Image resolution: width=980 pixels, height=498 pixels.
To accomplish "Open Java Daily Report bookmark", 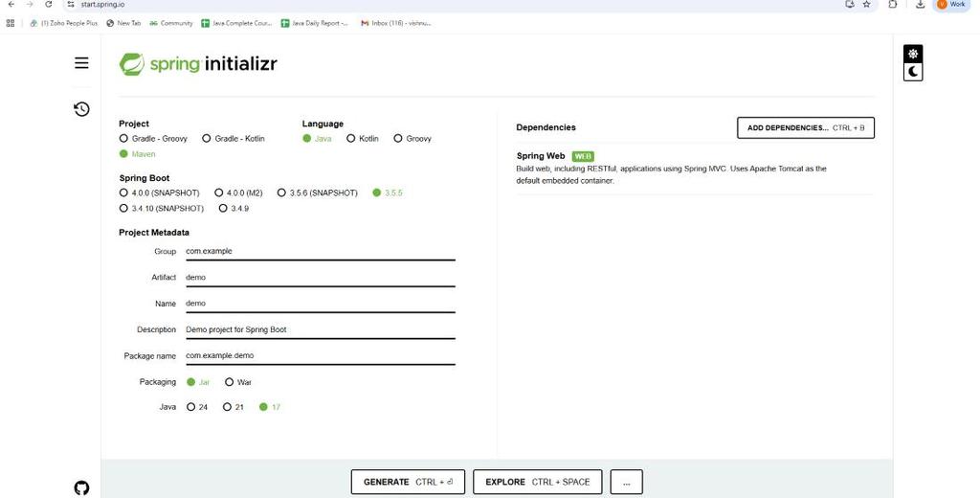I will point(314,23).
